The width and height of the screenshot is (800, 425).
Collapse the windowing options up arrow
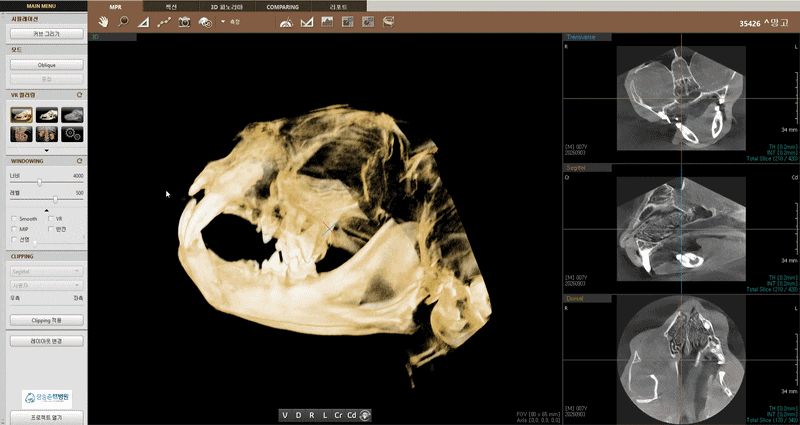click(46, 210)
